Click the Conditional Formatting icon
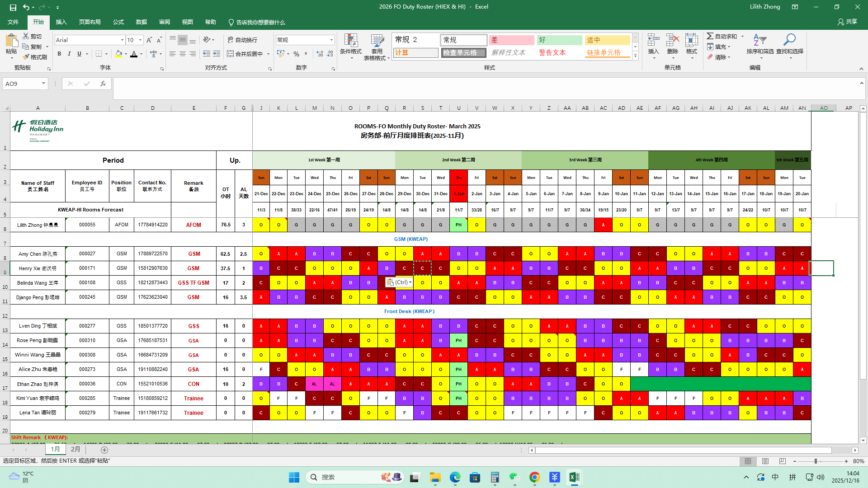The width and height of the screenshot is (868, 488). [x=351, y=41]
